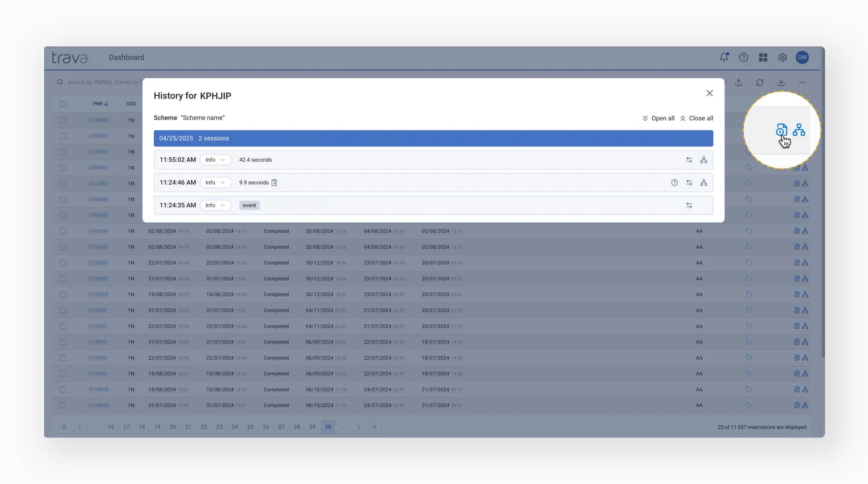The height and width of the screenshot is (484, 868).
Task: Open Info dropdown in the 11:24:46 AM row
Action: point(215,182)
